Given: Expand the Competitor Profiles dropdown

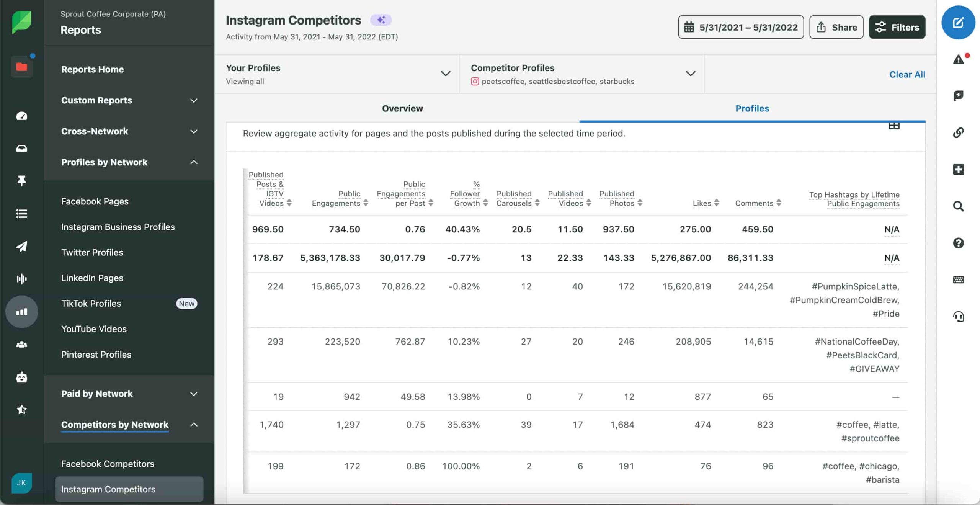Looking at the screenshot, I should click(x=690, y=74).
